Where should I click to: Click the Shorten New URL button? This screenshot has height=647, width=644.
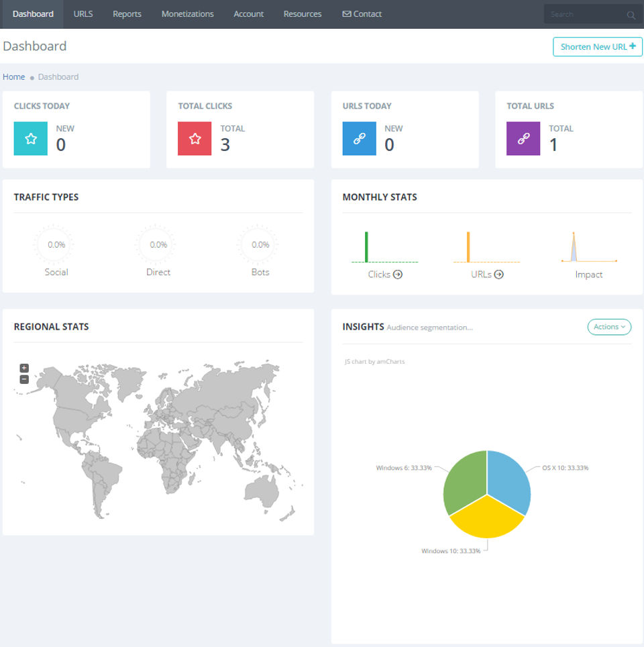point(598,46)
